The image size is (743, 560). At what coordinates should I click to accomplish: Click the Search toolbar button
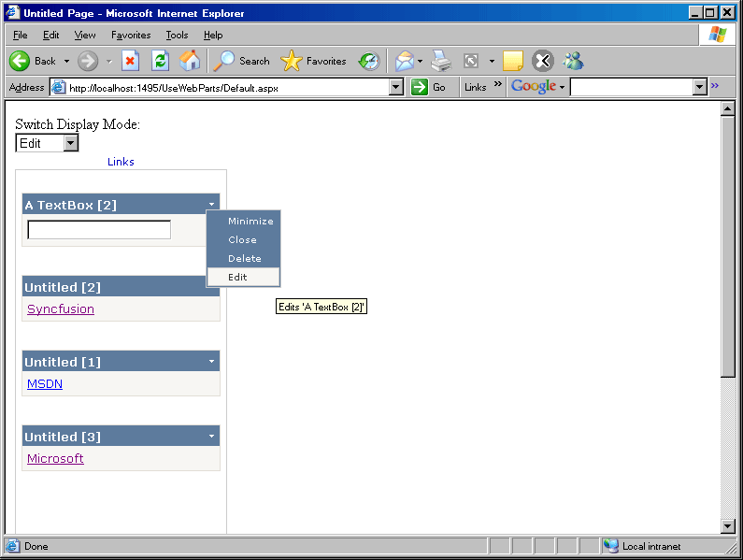click(241, 61)
